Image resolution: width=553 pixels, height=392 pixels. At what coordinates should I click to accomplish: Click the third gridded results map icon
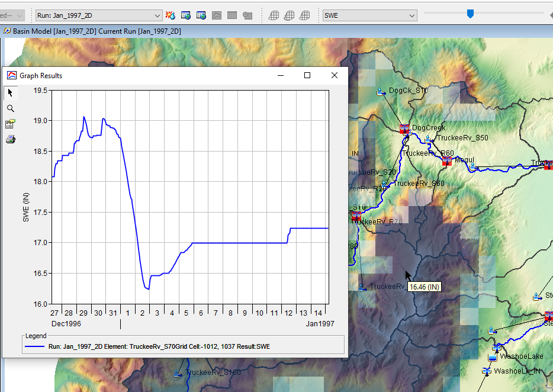[305, 15]
